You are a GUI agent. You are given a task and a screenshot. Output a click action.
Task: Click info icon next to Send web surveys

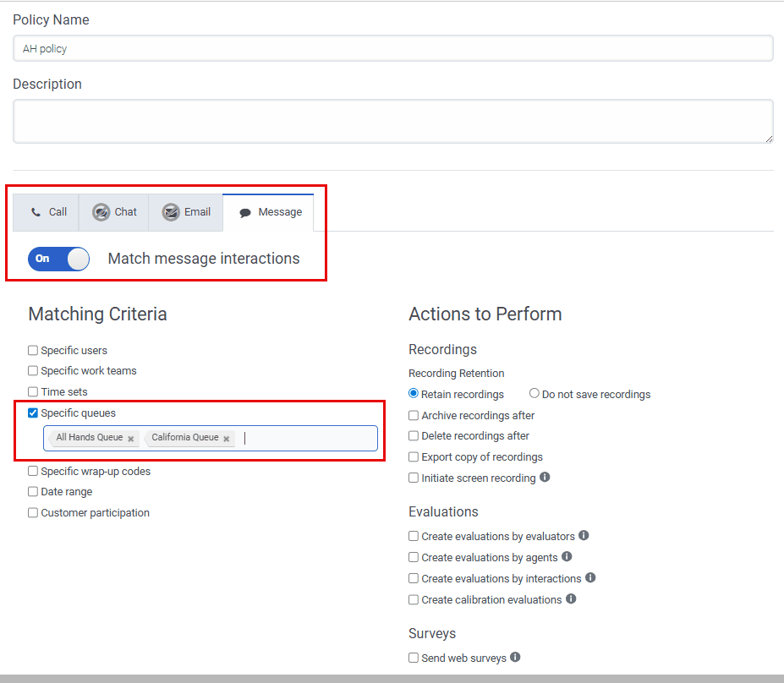pos(514,657)
